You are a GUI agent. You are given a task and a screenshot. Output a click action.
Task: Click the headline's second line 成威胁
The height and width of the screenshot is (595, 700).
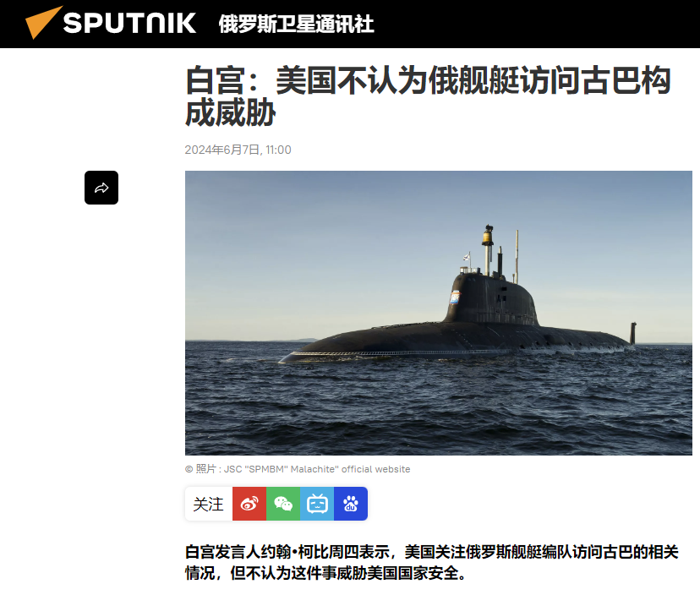(x=230, y=112)
